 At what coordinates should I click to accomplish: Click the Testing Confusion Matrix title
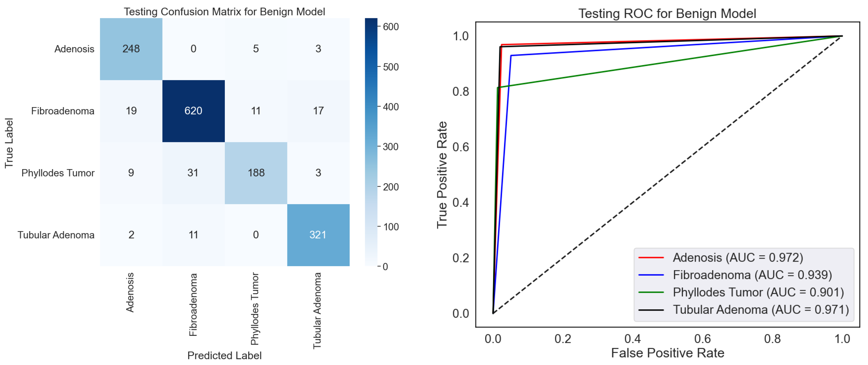(x=224, y=12)
